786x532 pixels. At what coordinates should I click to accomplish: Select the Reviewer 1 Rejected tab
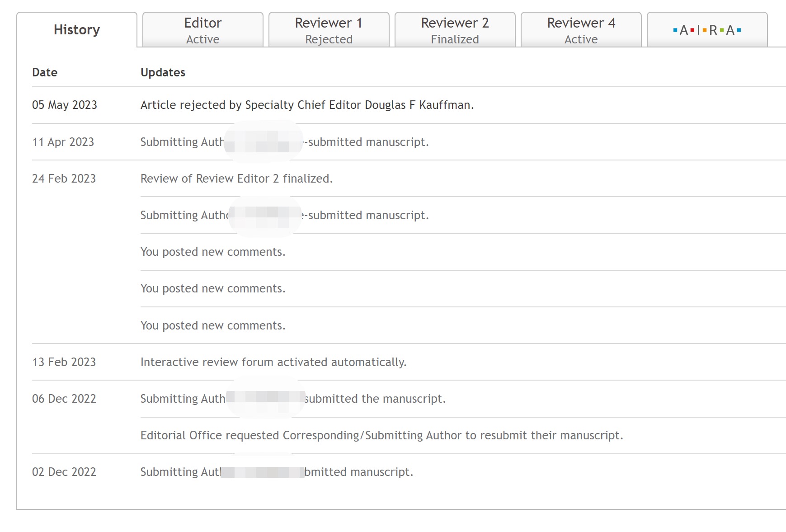click(329, 30)
